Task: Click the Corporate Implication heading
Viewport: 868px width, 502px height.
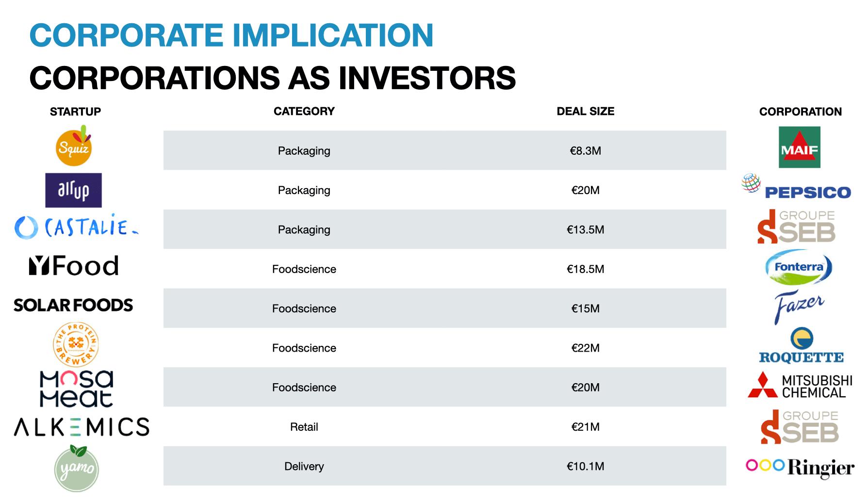Action: 231,35
